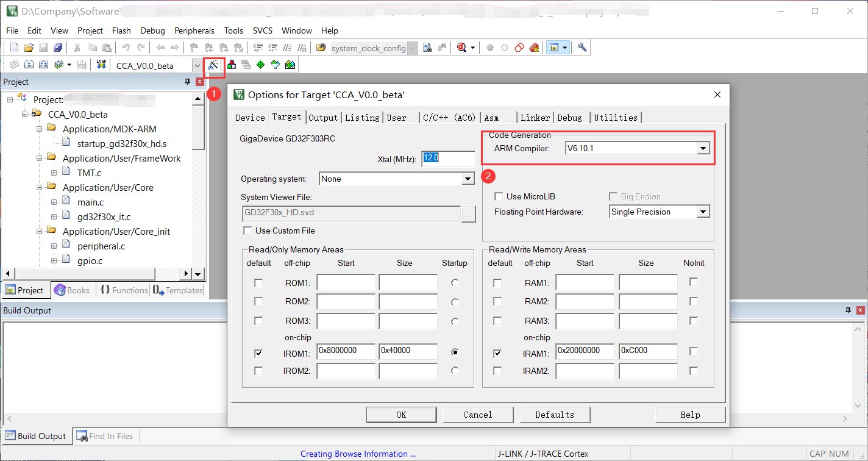Click the Indent selection icon

pyautogui.click(x=258, y=48)
